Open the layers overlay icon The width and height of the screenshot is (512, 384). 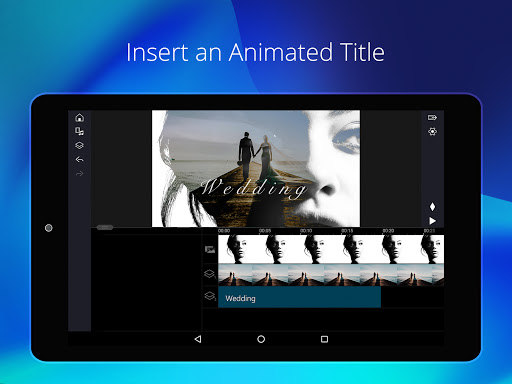point(79,145)
